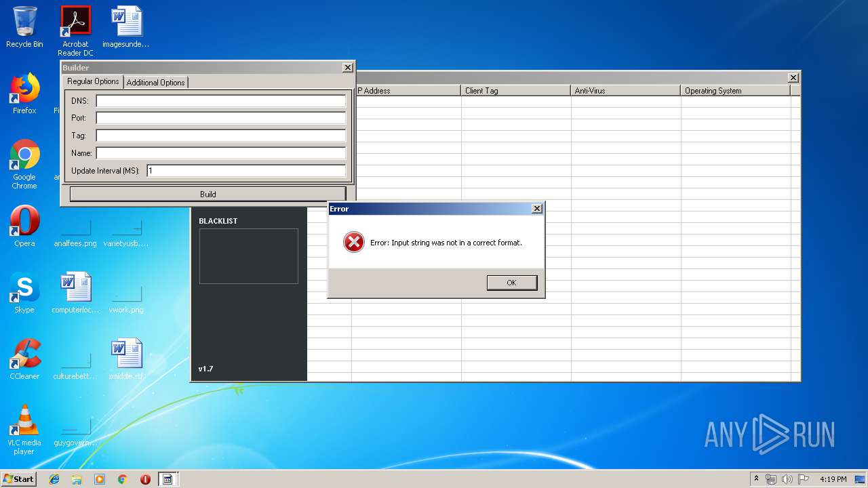The height and width of the screenshot is (488, 868).
Task: Click the red error icon in dialog
Action: point(353,242)
